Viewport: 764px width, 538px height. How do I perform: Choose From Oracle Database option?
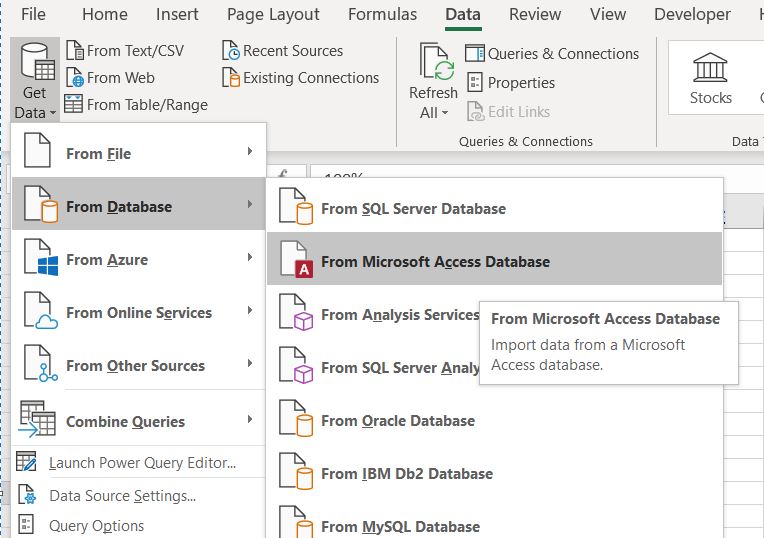point(397,421)
